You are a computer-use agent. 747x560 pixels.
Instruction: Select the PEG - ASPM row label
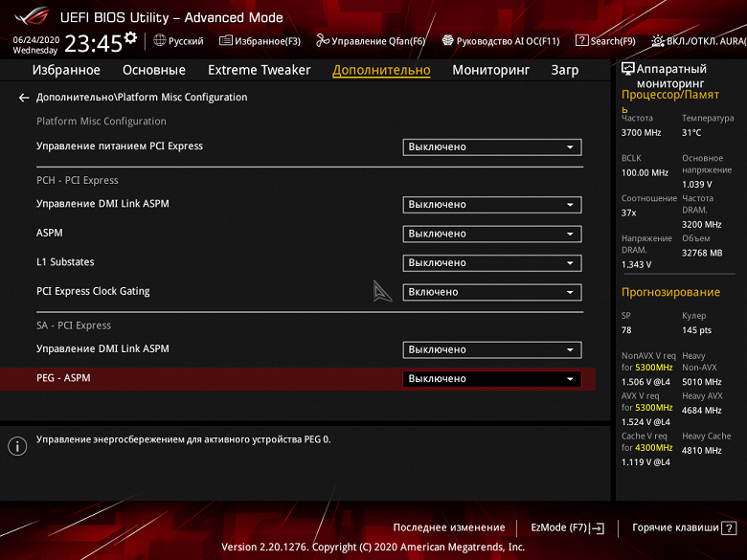click(63, 378)
